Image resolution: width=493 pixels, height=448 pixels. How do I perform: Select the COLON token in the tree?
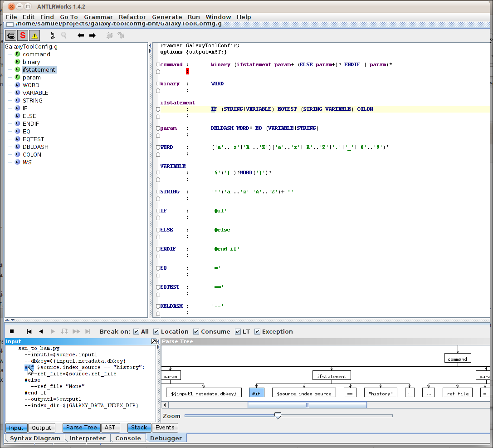[x=32, y=154]
